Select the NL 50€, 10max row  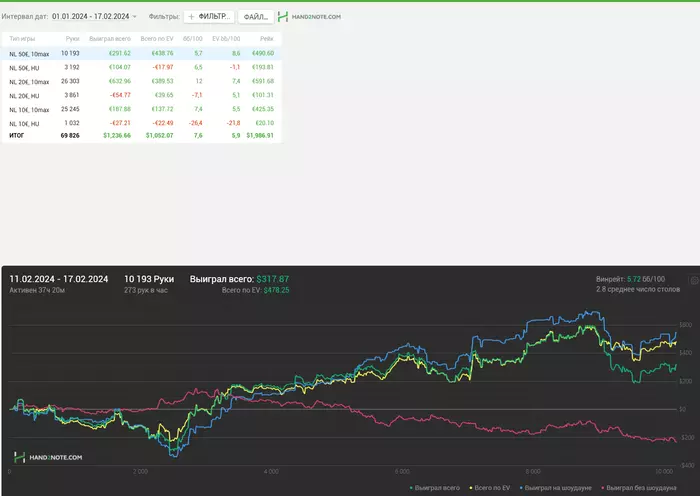coord(142,54)
